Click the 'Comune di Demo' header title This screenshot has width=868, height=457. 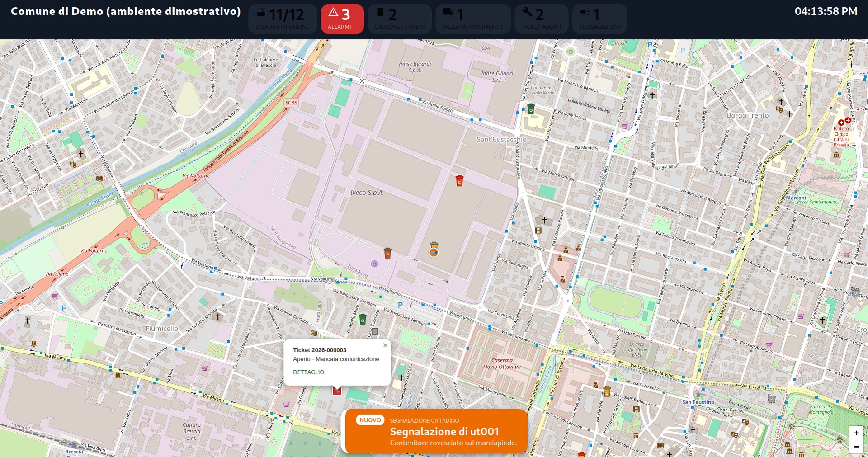(126, 11)
